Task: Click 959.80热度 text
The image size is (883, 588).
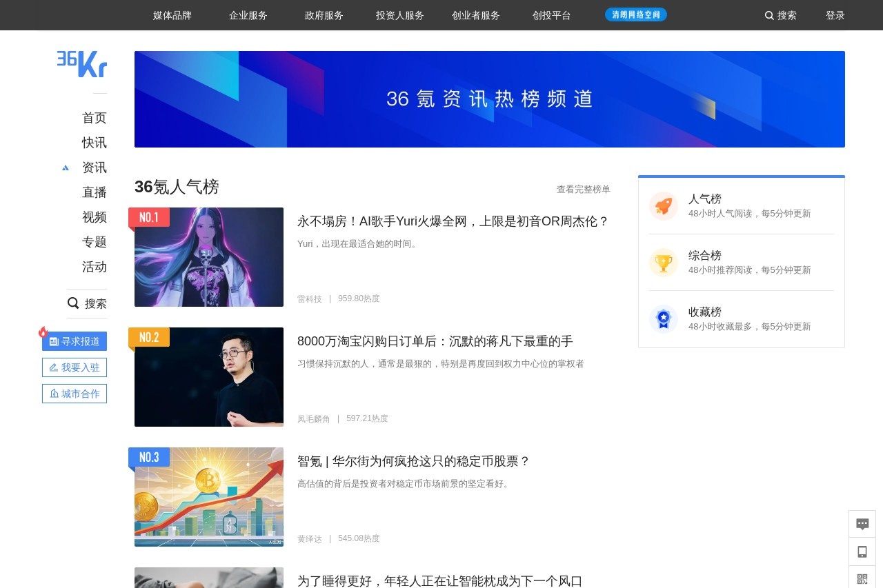Action: [x=359, y=298]
